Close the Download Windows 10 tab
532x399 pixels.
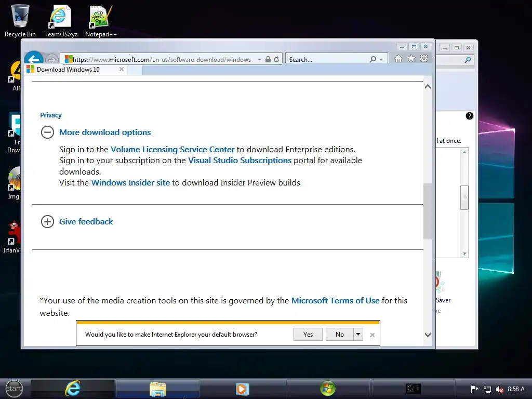coord(122,69)
